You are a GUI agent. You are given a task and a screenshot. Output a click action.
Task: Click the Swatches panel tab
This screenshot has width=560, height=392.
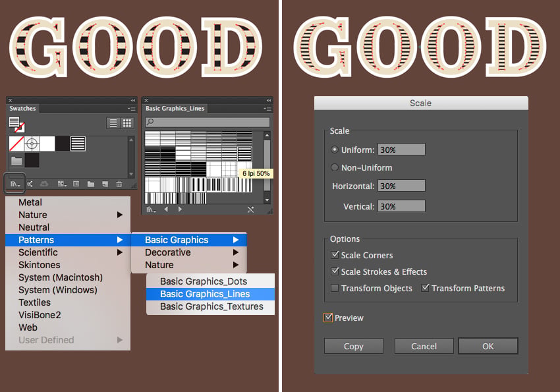coord(22,109)
